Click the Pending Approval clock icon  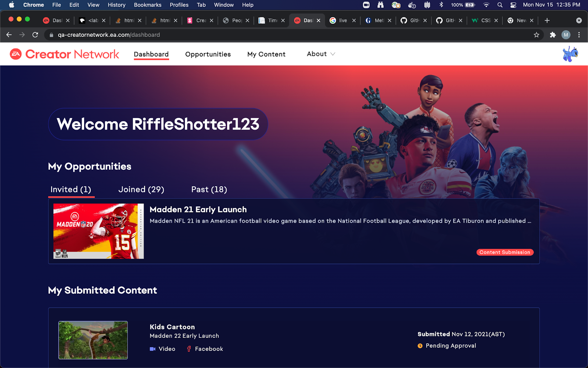pyautogui.click(x=420, y=346)
